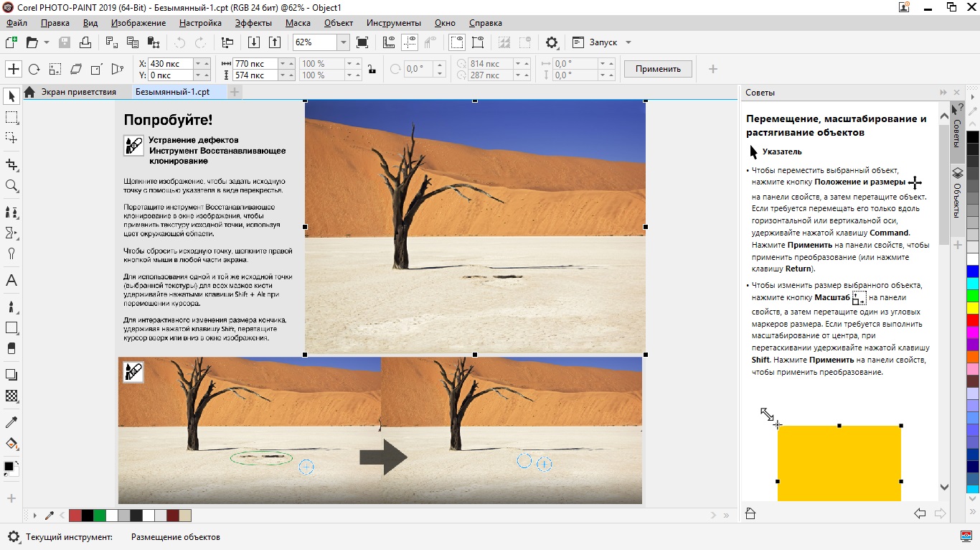The width and height of the screenshot is (980, 550).
Task: Click the Применить button
Action: coord(658,69)
